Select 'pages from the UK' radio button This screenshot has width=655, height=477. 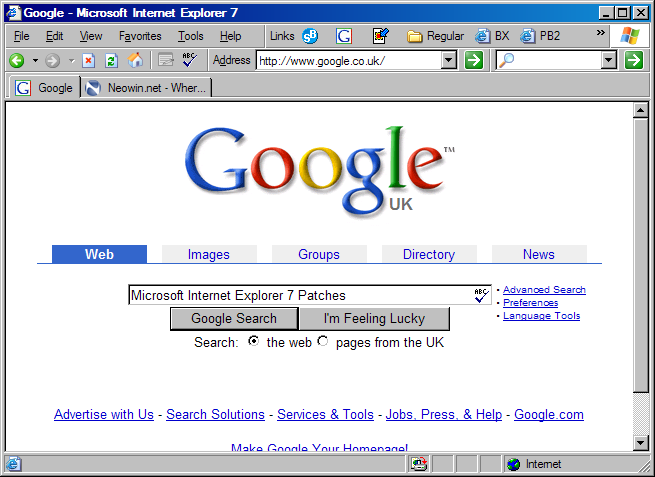322,341
